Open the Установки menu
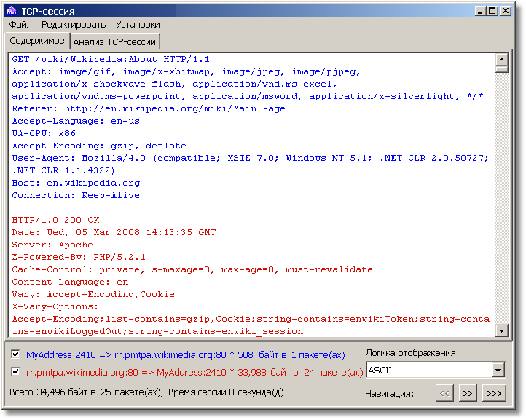Image resolution: width=526 pixels, height=420 pixels. (x=138, y=25)
